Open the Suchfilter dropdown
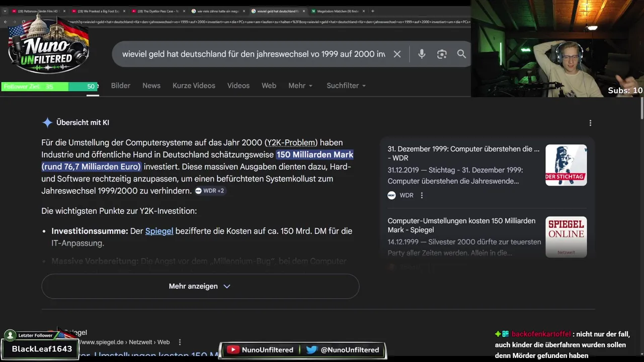The image size is (644, 362). [x=346, y=85]
